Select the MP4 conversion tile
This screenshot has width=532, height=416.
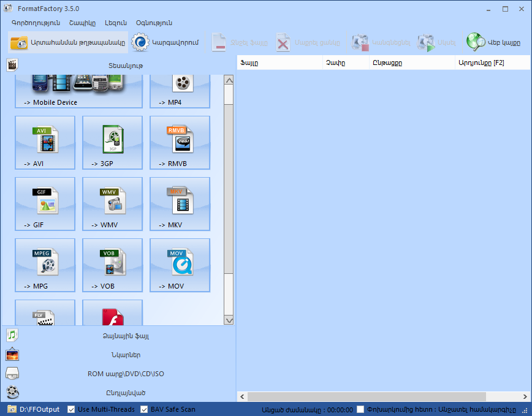(180, 91)
